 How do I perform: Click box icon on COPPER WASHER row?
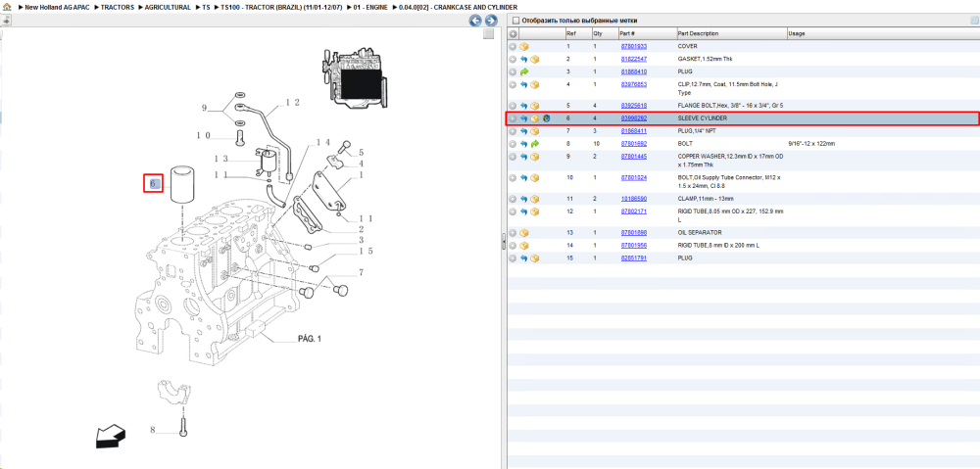click(534, 156)
